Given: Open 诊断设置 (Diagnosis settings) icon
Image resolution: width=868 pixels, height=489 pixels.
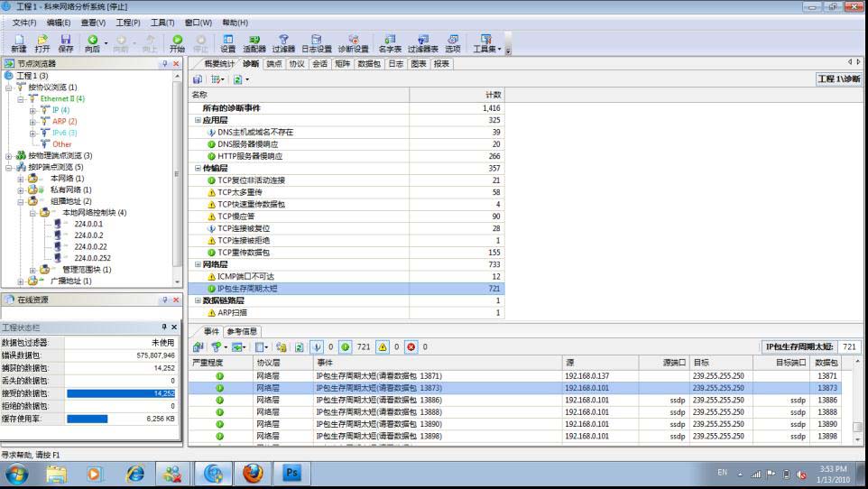Looking at the screenshot, I should [x=353, y=43].
